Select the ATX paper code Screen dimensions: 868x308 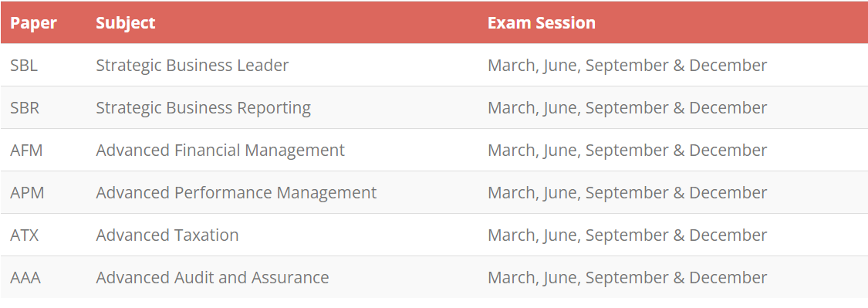[25, 235]
